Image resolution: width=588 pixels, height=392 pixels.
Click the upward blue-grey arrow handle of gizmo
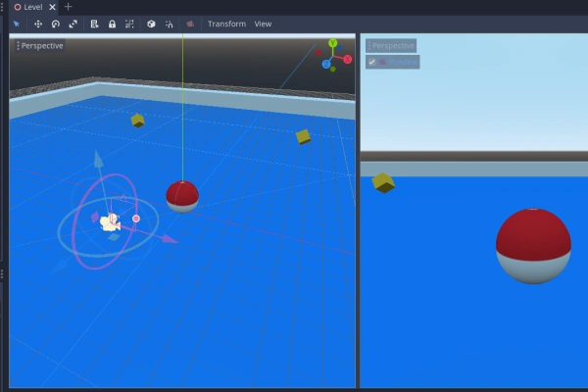98,159
